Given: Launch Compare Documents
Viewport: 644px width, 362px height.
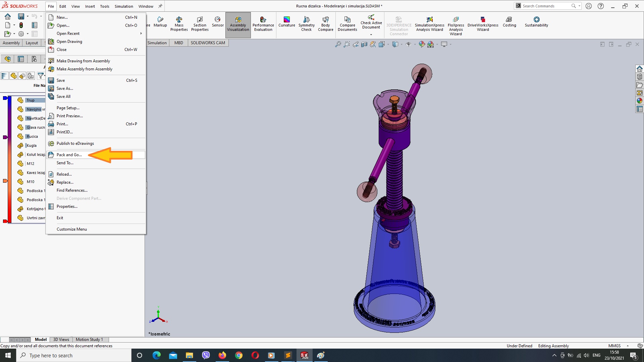Looking at the screenshot, I should 347,24.
